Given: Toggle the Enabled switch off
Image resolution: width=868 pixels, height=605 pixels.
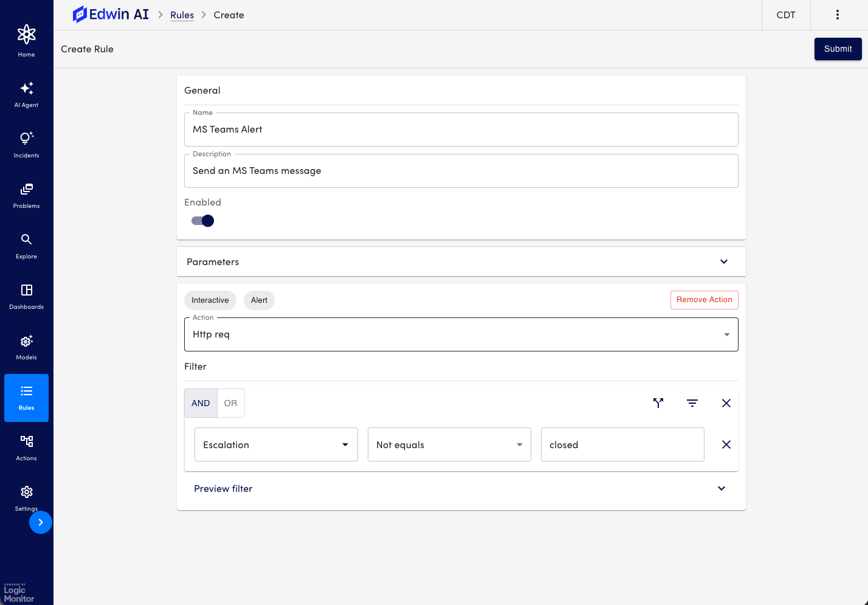Looking at the screenshot, I should (x=203, y=221).
